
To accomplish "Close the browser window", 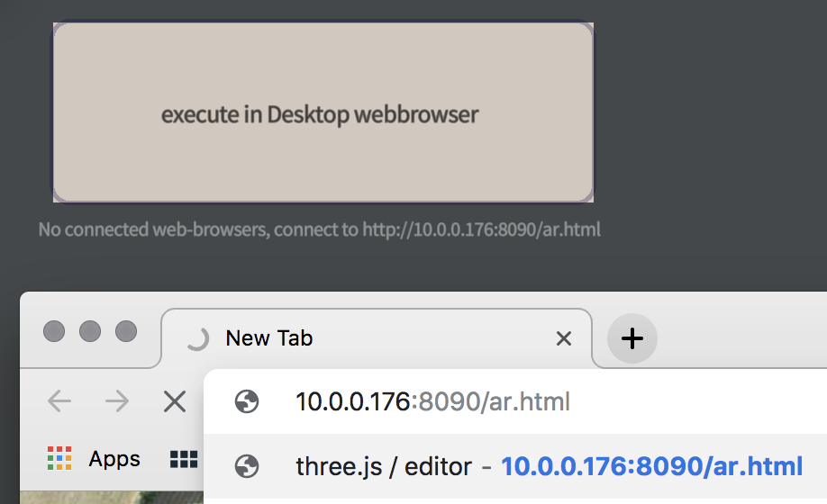I will [54, 331].
